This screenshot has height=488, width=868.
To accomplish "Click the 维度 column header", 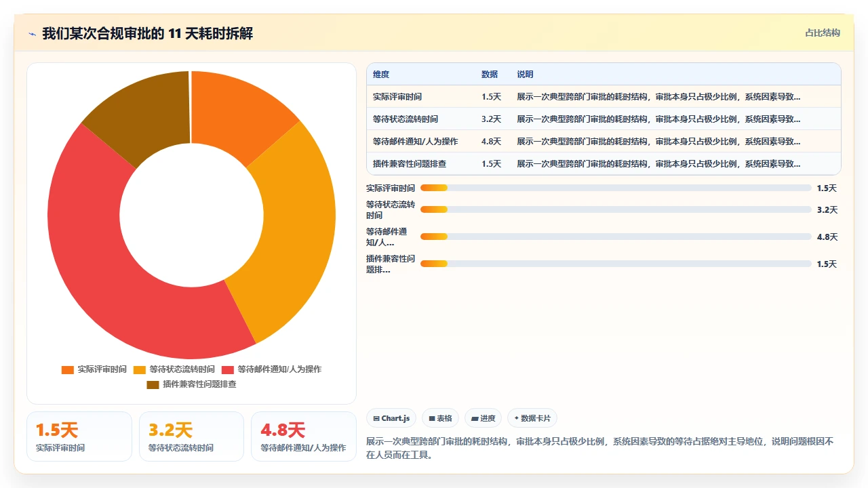I will pos(381,75).
